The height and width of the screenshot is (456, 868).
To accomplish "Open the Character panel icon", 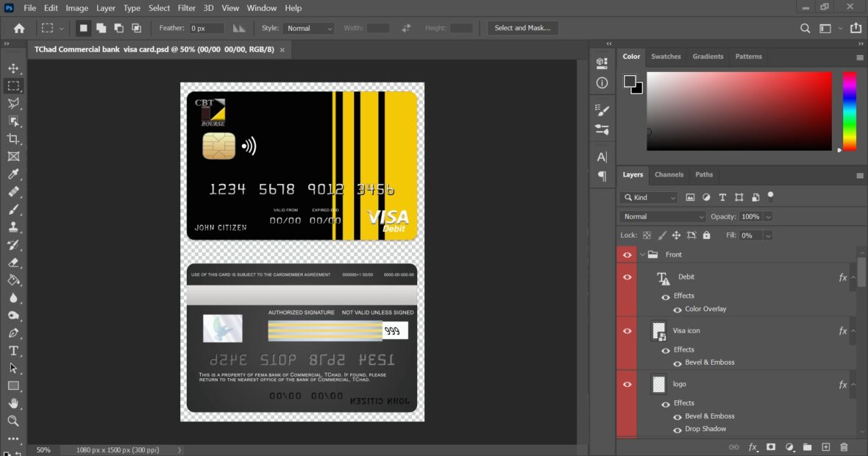I will 602,157.
